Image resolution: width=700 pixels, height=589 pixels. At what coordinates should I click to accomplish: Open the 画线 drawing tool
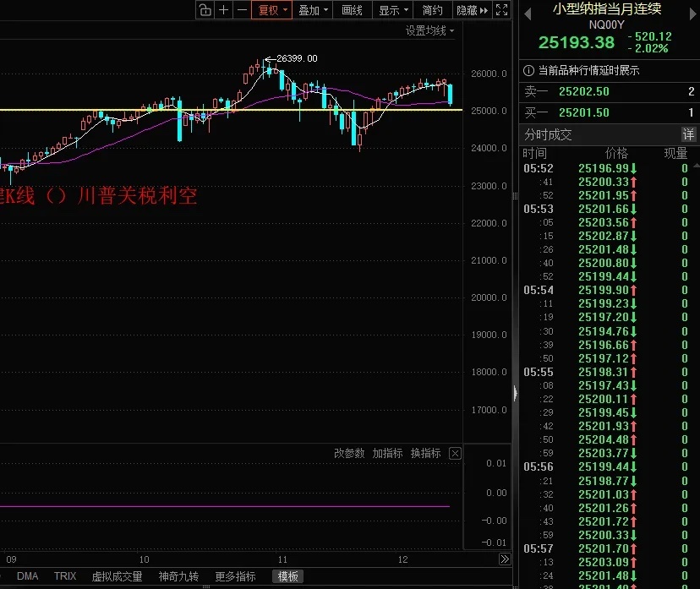352,10
